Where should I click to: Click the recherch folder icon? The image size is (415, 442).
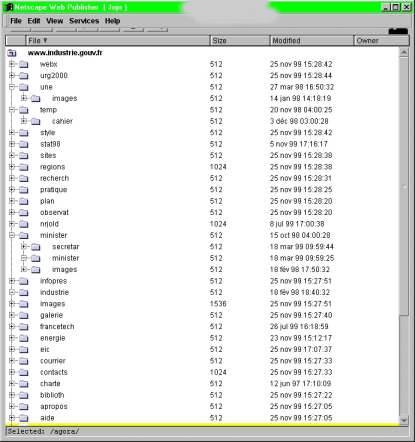click(x=24, y=178)
